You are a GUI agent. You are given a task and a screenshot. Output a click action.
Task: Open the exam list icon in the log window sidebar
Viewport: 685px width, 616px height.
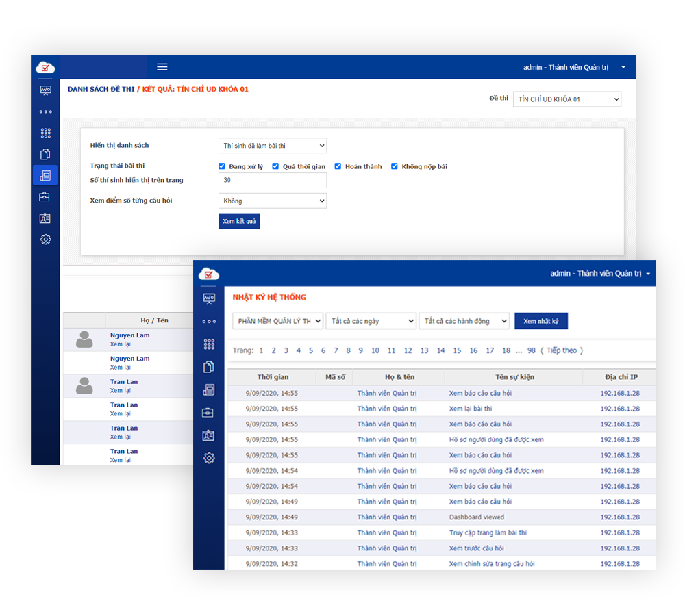(x=209, y=390)
